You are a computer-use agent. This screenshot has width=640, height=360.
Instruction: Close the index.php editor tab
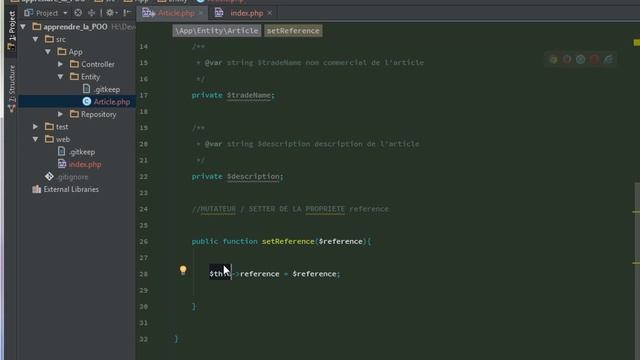270,13
